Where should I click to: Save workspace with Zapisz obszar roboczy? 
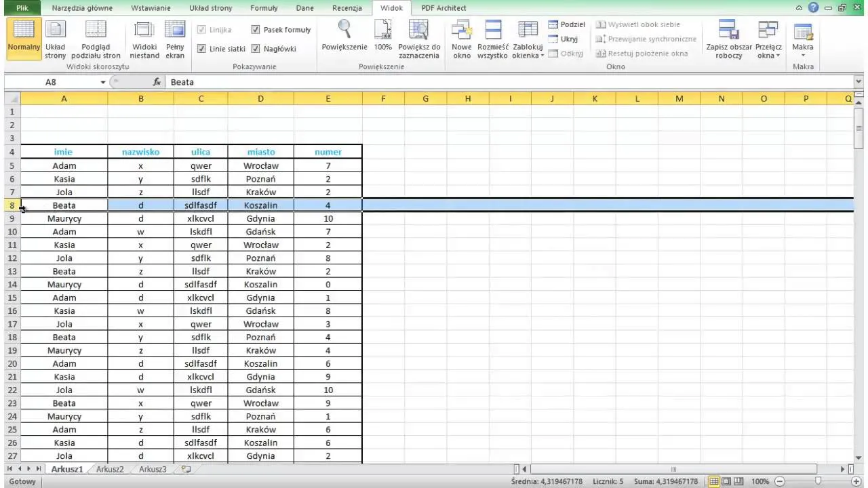pos(728,38)
